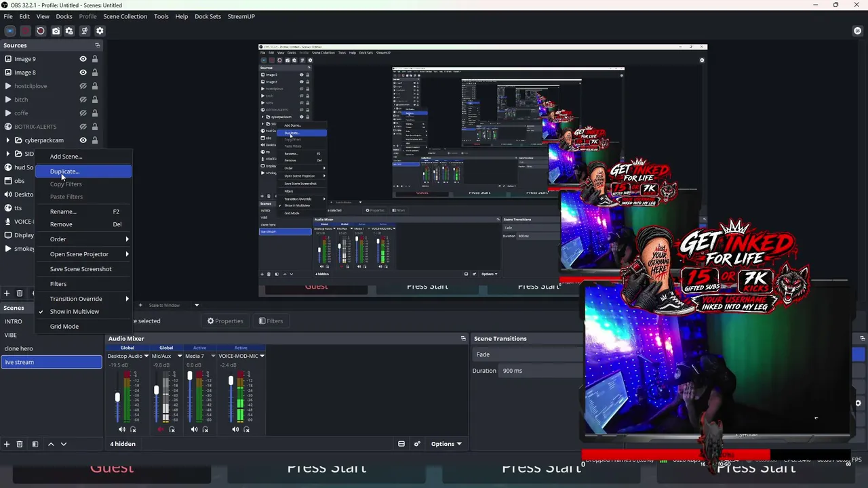
Task: Expand the cyberpackcam group
Action: [8, 140]
